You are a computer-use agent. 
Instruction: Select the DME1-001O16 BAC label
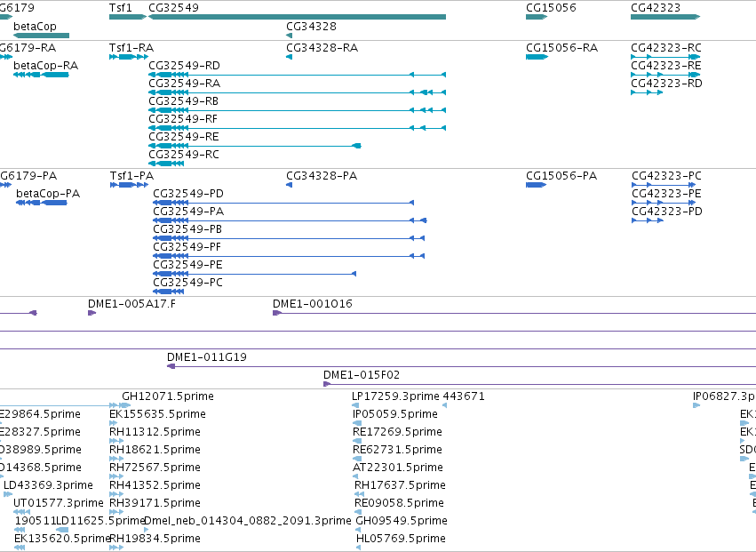coord(313,304)
